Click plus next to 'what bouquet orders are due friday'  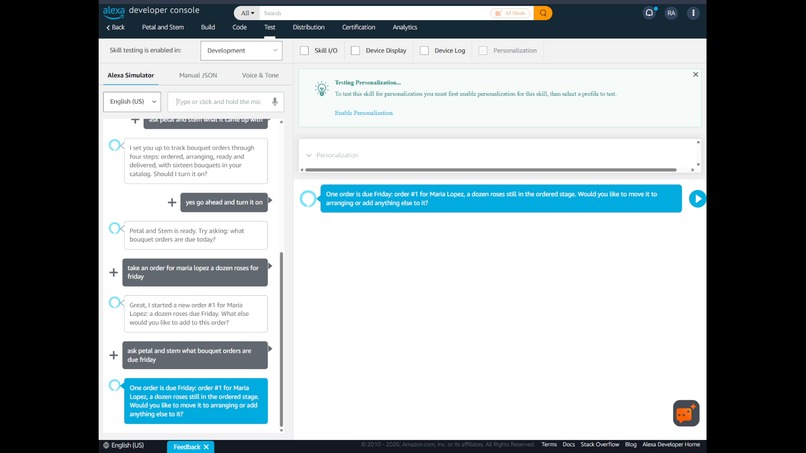114,355
